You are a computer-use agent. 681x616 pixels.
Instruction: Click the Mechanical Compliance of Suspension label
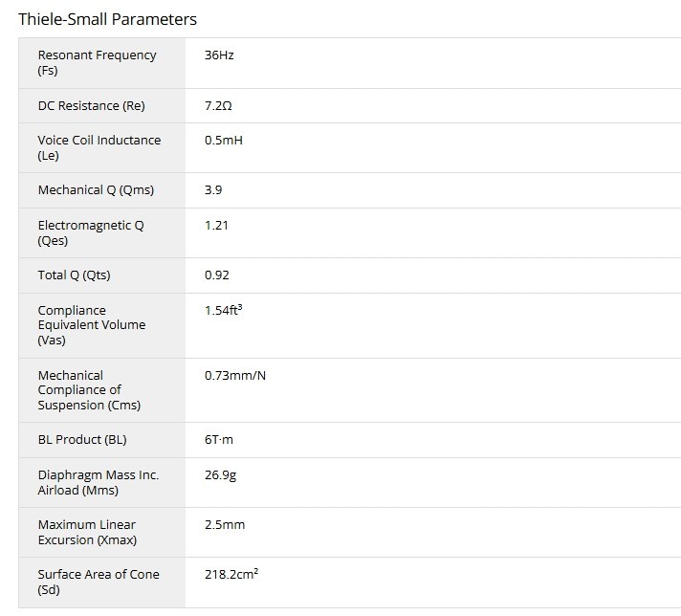pos(89,390)
